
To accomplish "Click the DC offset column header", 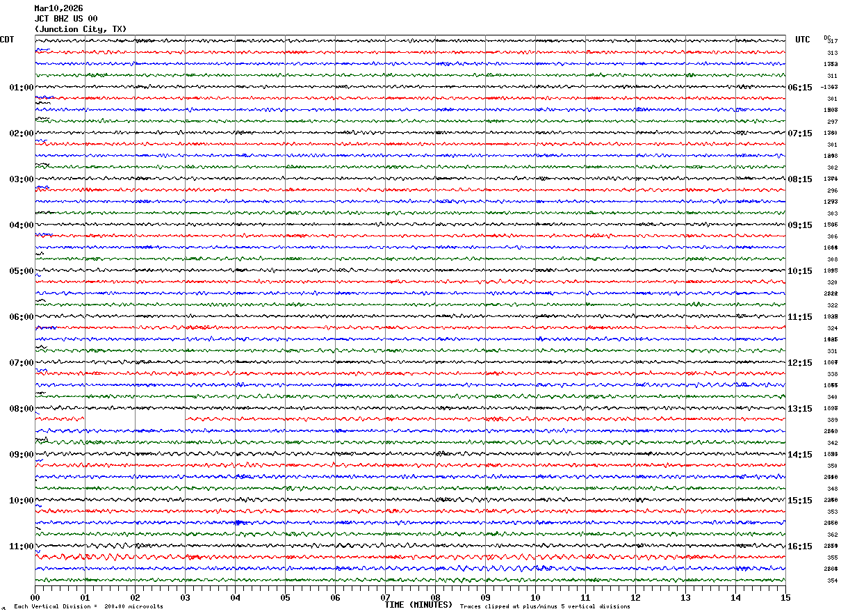I will coord(827,37).
